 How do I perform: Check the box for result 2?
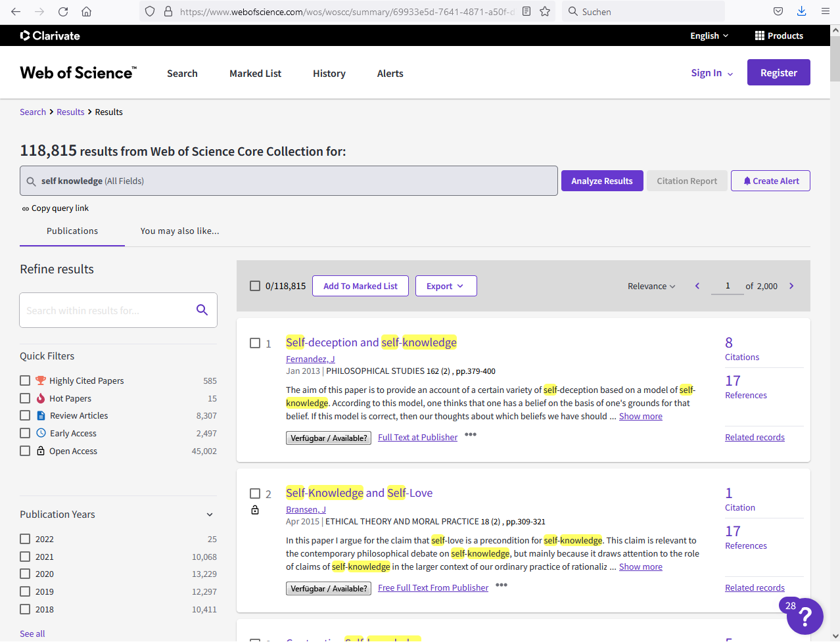[255, 493]
